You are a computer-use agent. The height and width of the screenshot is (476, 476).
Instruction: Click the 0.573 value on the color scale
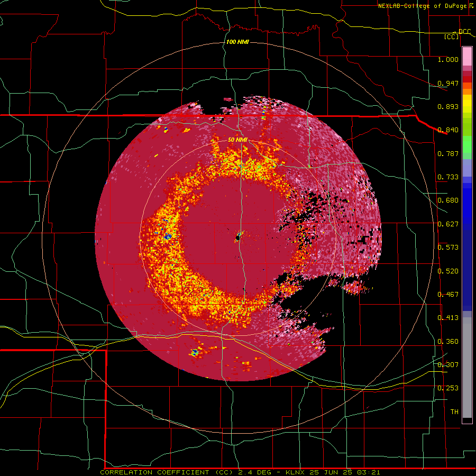point(448,248)
